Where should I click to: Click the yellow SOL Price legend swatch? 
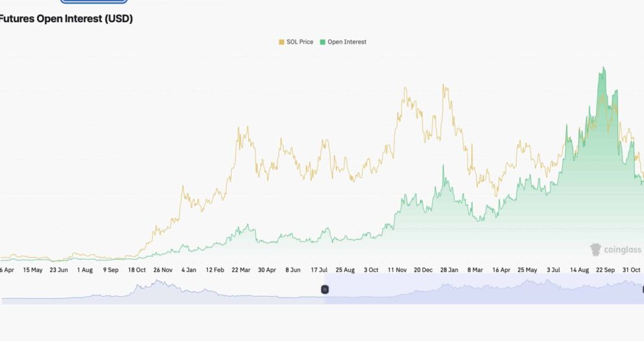click(x=281, y=42)
